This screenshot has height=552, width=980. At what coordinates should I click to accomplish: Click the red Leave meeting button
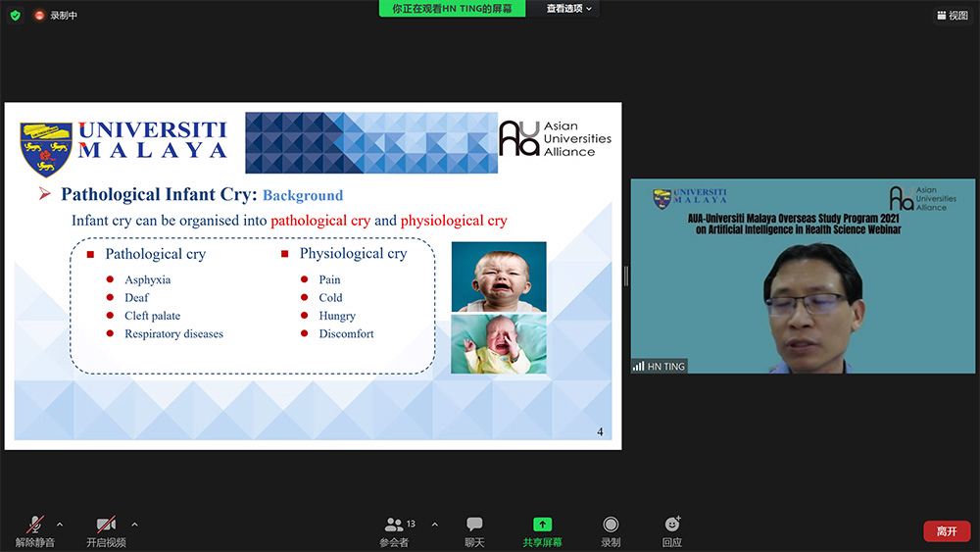pos(947,531)
